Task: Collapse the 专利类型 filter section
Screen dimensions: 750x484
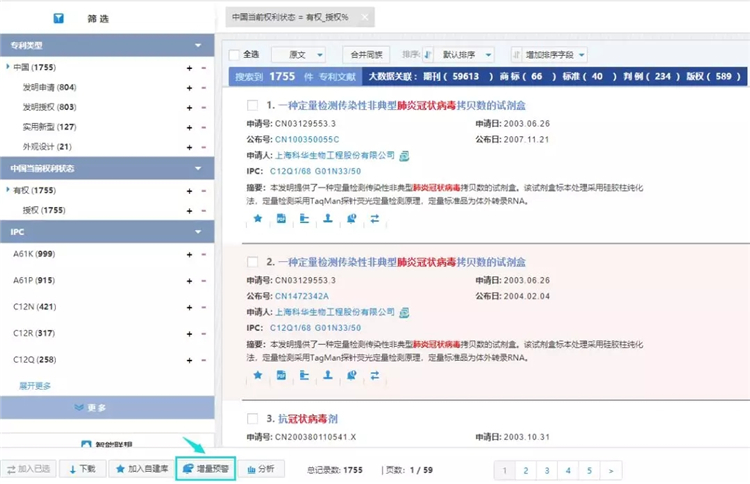Action: (x=198, y=46)
